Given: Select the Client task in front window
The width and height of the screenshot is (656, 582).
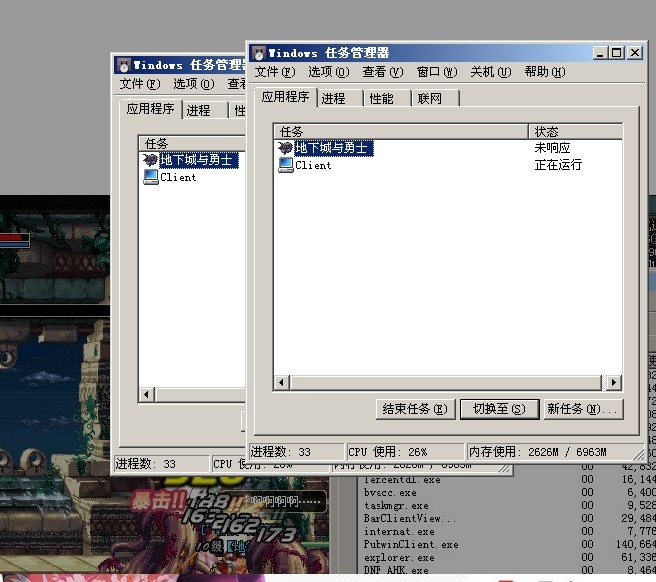Looking at the screenshot, I should pos(313,165).
